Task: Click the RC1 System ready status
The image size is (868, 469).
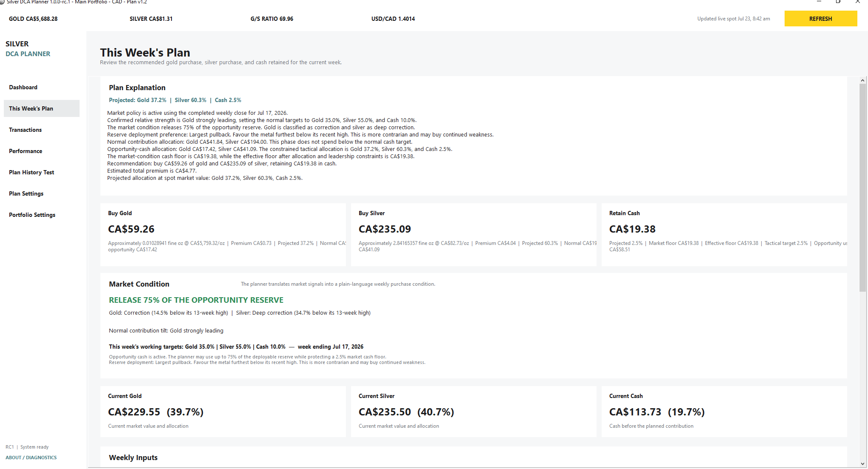Action: click(27, 447)
